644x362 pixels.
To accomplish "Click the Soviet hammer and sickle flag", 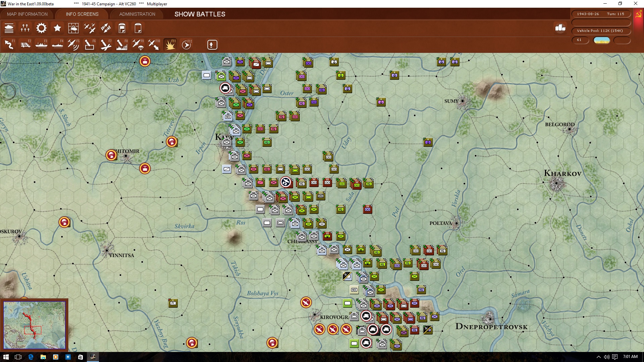I will (638, 15).
